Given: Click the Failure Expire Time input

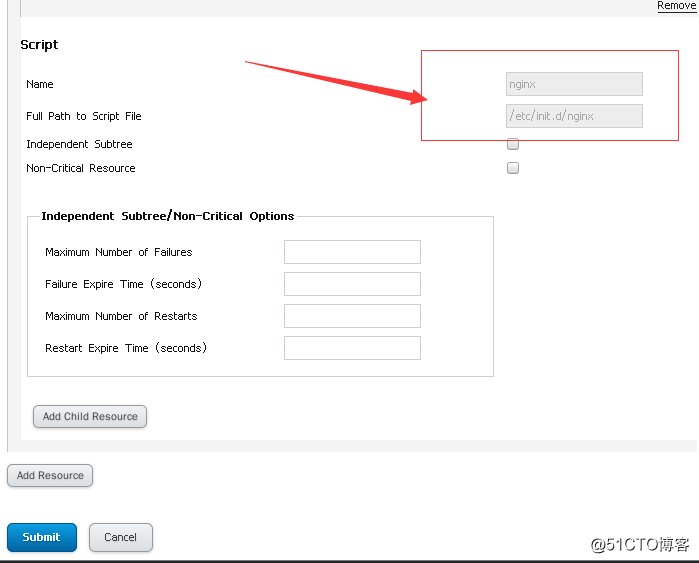Looking at the screenshot, I should (352, 284).
